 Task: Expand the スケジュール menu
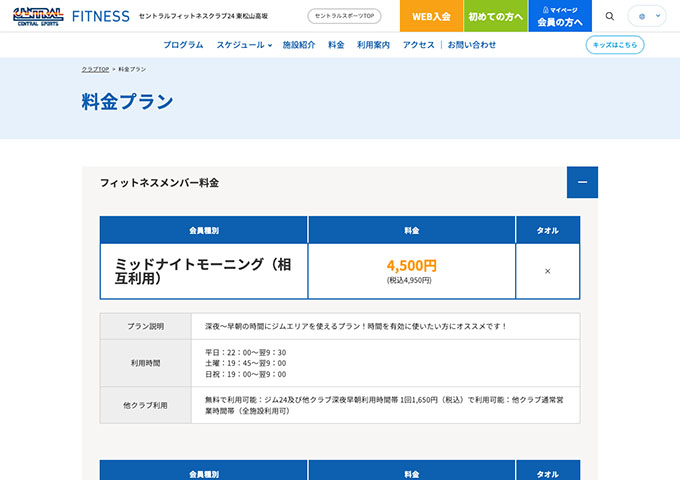[x=244, y=45]
